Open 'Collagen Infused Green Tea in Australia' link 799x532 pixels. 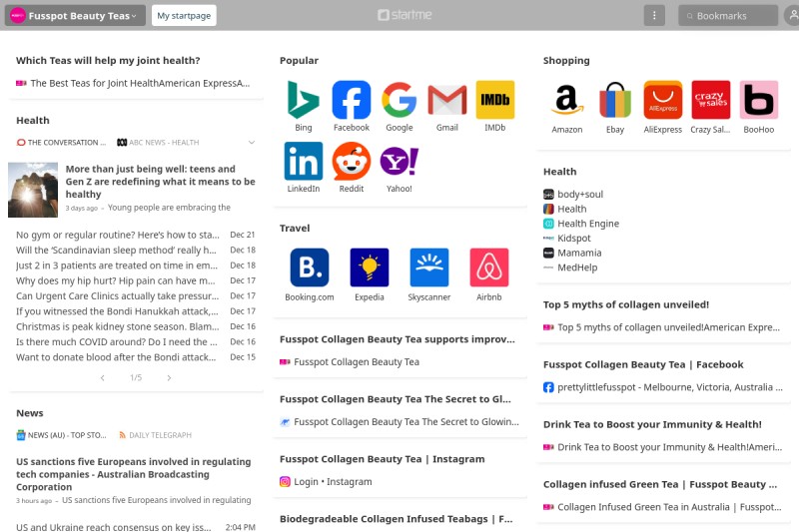click(668, 507)
